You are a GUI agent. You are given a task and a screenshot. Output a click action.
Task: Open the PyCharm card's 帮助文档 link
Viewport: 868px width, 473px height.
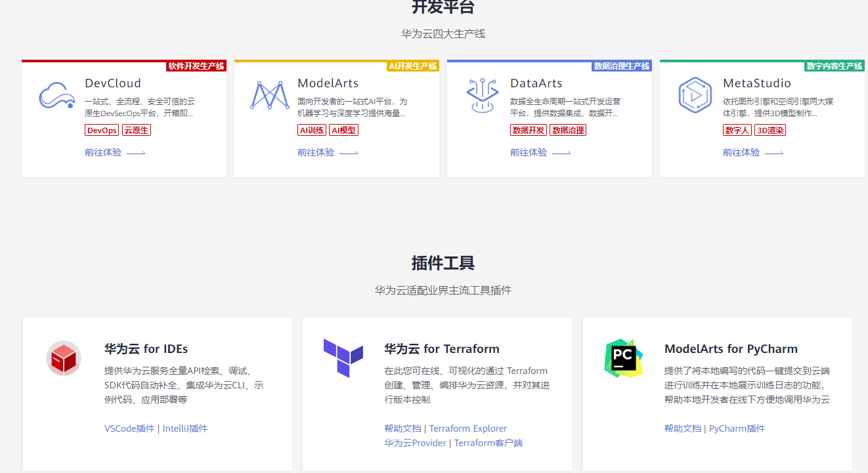tap(683, 428)
